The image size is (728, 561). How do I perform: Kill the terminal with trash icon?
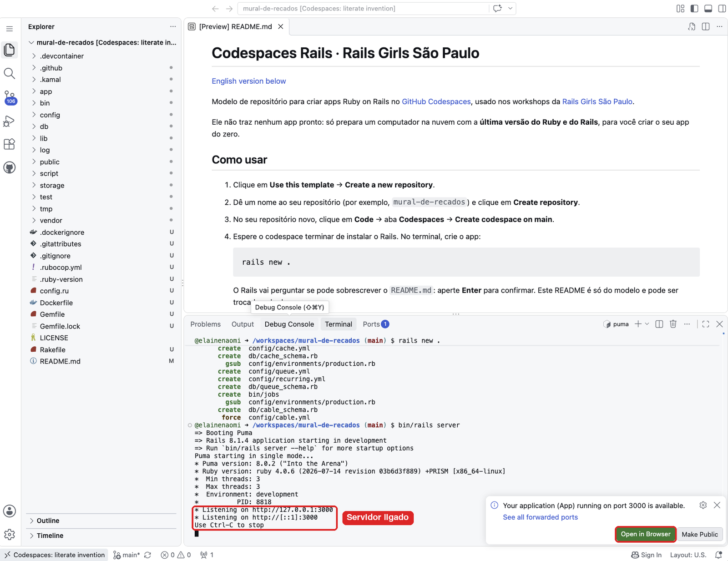tap(673, 324)
